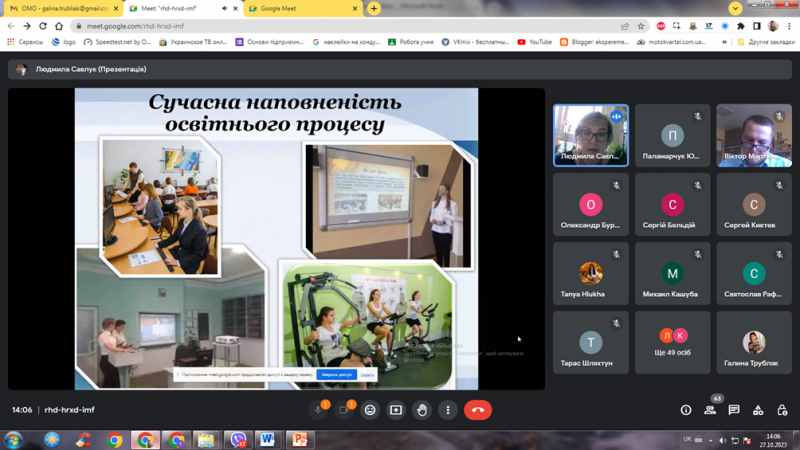
Task: Open the chat panel icon
Action: [734, 410]
